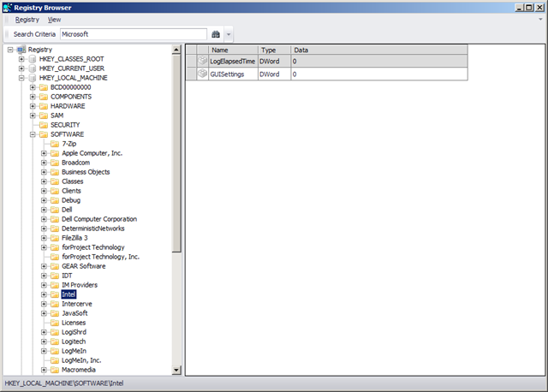Select the Dell Computer Corporation key
Viewport: 548px width, 392px height.
point(99,219)
